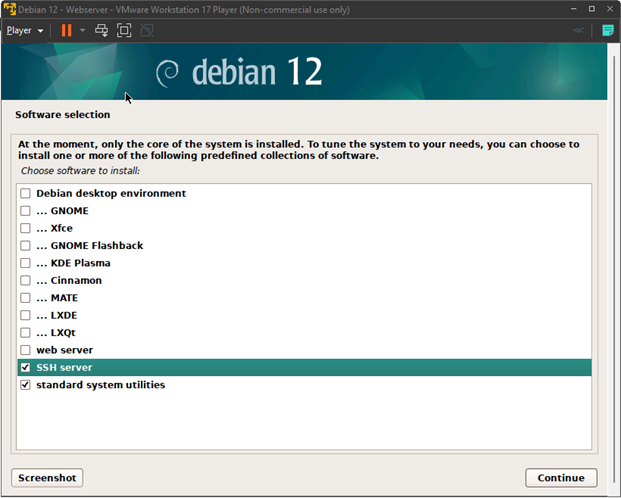Click the VMware Player application icon in title bar
The width and height of the screenshot is (621, 498).
[x=10, y=9]
